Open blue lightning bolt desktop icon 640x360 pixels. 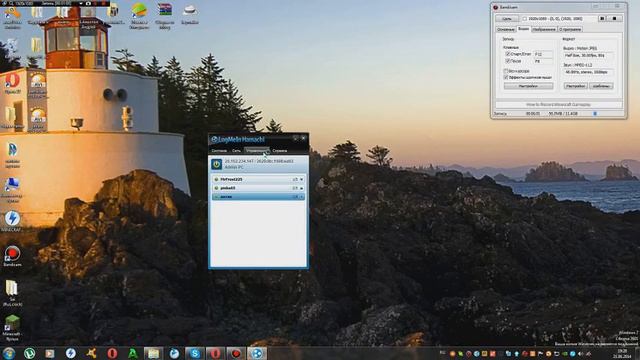pos(12,221)
